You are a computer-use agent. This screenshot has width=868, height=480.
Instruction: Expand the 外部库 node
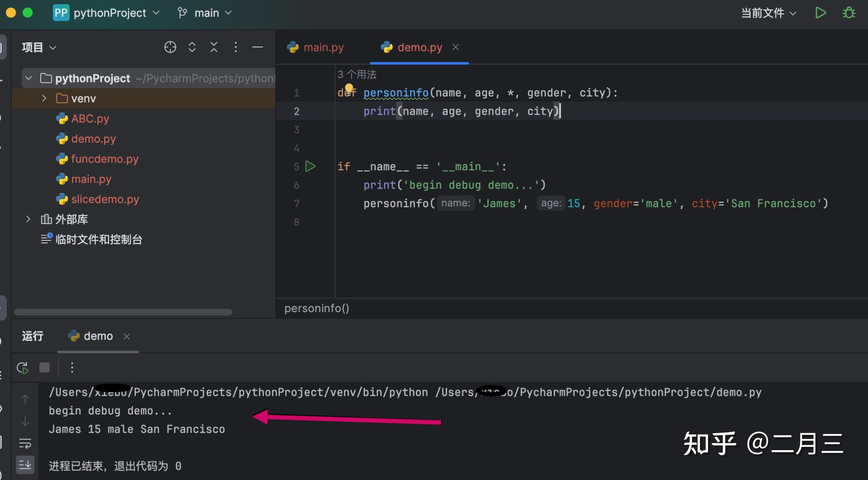[x=28, y=219]
